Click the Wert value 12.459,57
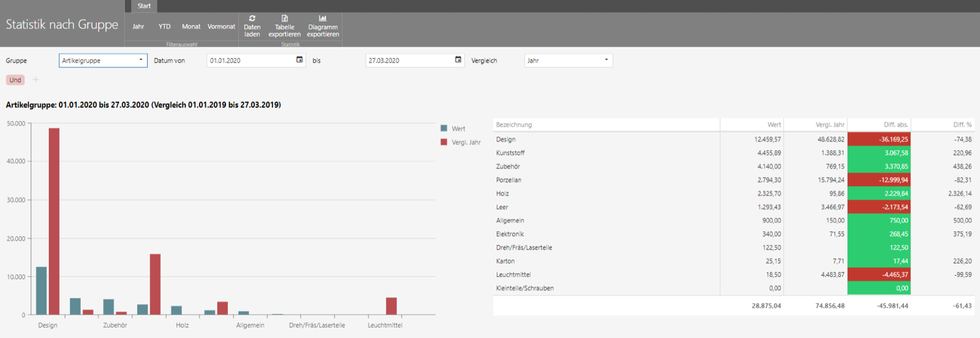Viewport: 980px width, 338px height. tap(767, 140)
